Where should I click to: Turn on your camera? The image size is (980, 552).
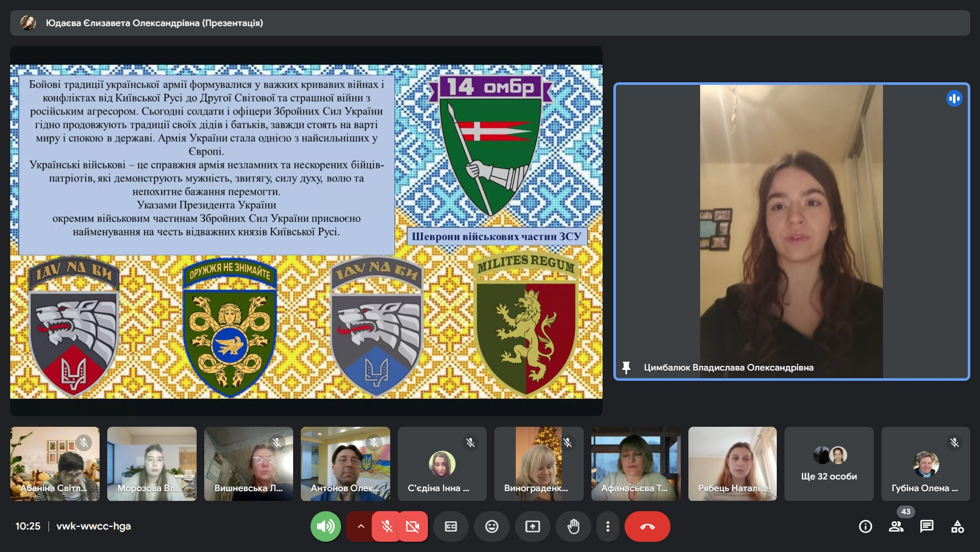click(x=412, y=526)
